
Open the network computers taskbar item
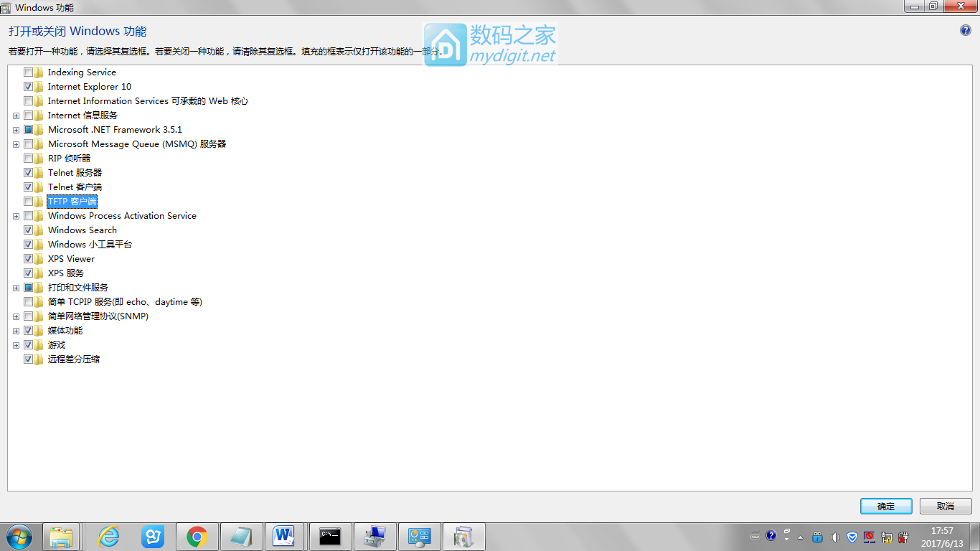[x=374, y=537]
